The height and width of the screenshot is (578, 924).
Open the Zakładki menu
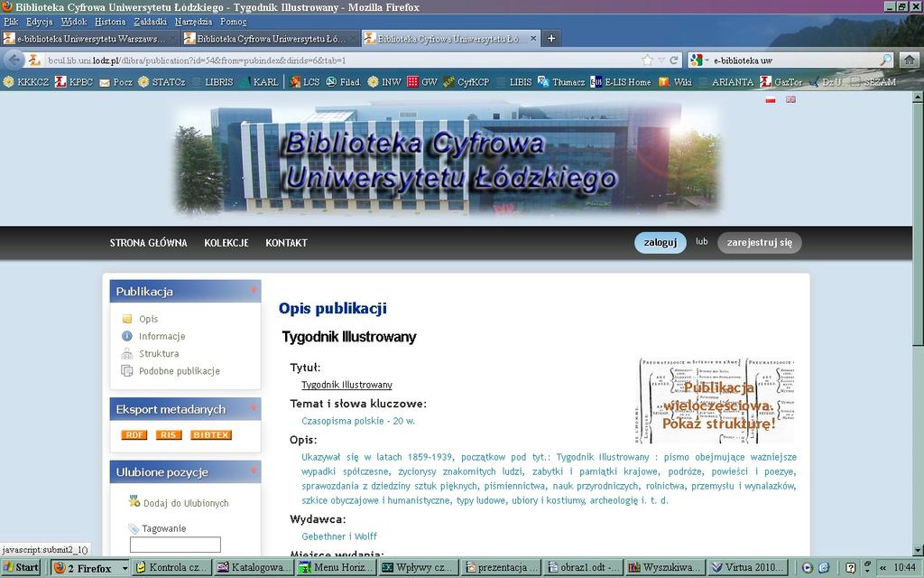[x=151, y=22]
